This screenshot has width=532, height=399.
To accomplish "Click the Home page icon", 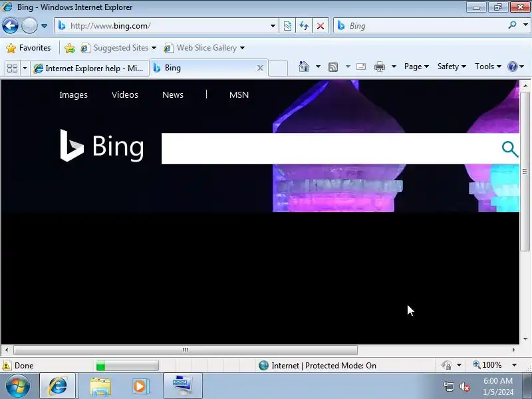I will point(304,66).
